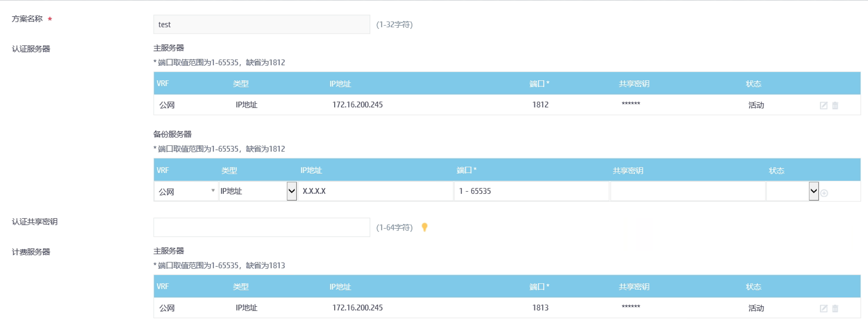Image resolution: width=868 pixels, height=319 pixels.
Task: Open the backup server 类型 dropdown
Action: point(258,191)
